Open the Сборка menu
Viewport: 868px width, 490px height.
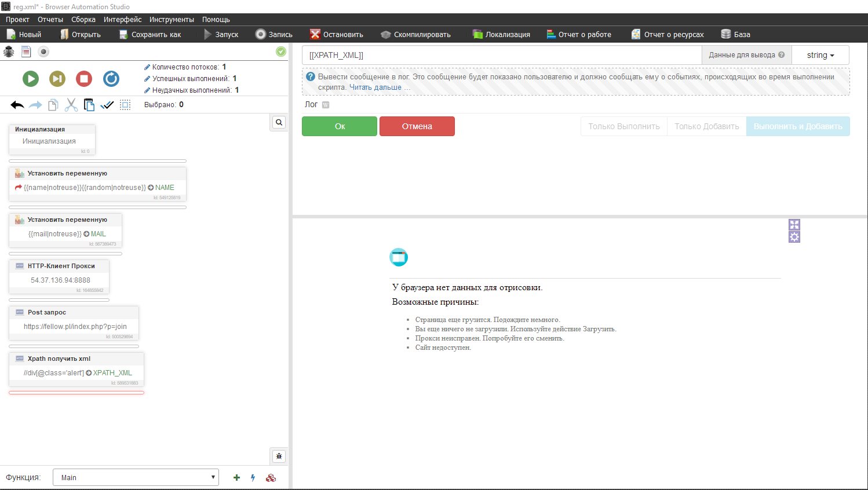pyautogui.click(x=83, y=20)
